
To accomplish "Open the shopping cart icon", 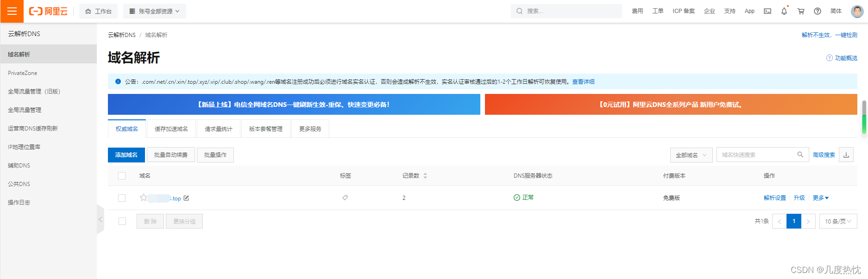I will [801, 11].
